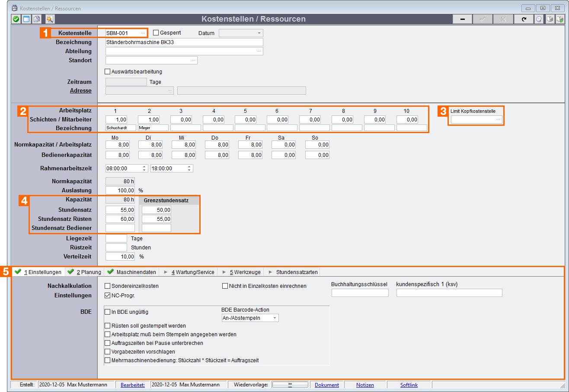Toggle the Gesperrt checkbox
The image size is (569, 392).
[x=156, y=33]
